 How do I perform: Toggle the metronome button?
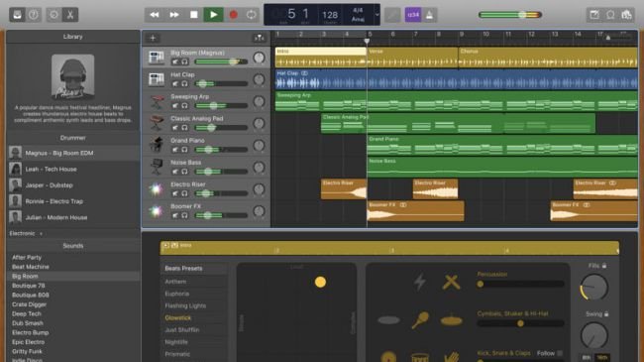(429, 15)
